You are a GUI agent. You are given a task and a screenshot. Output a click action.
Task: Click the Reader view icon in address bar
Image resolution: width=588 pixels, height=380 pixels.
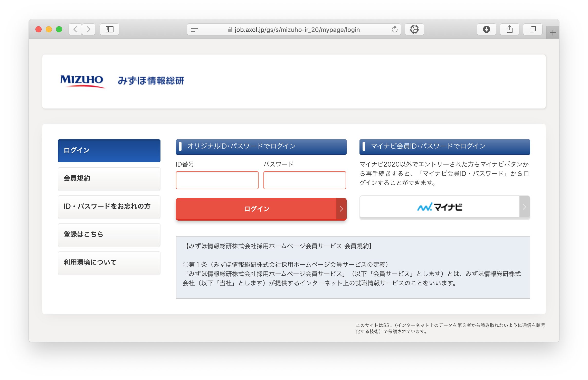click(x=194, y=29)
